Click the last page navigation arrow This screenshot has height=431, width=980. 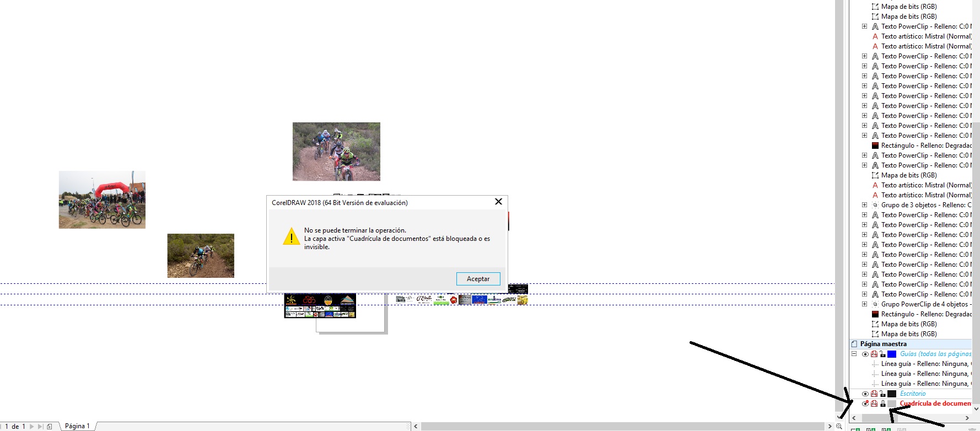40,426
